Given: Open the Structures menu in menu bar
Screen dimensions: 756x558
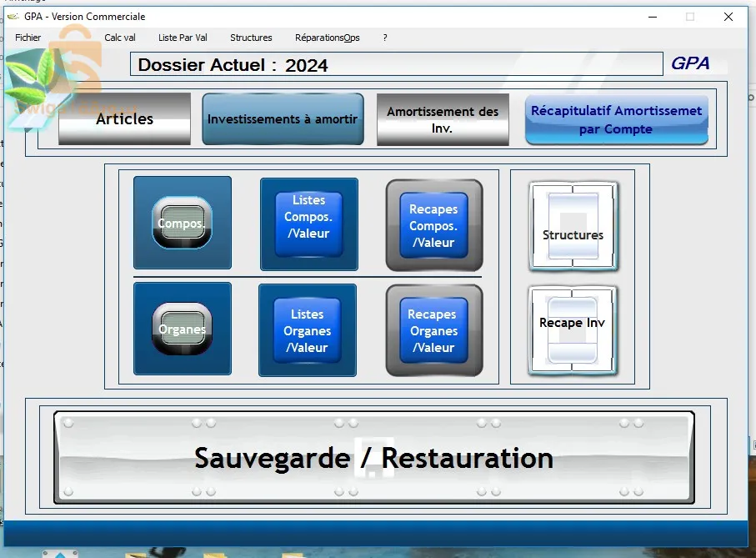Looking at the screenshot, I should (251, 38).
